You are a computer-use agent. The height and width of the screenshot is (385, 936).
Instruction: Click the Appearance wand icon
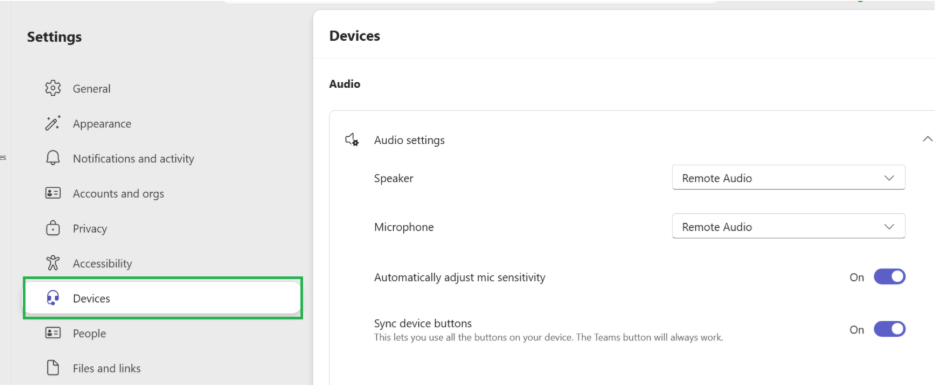click(53, 124)
